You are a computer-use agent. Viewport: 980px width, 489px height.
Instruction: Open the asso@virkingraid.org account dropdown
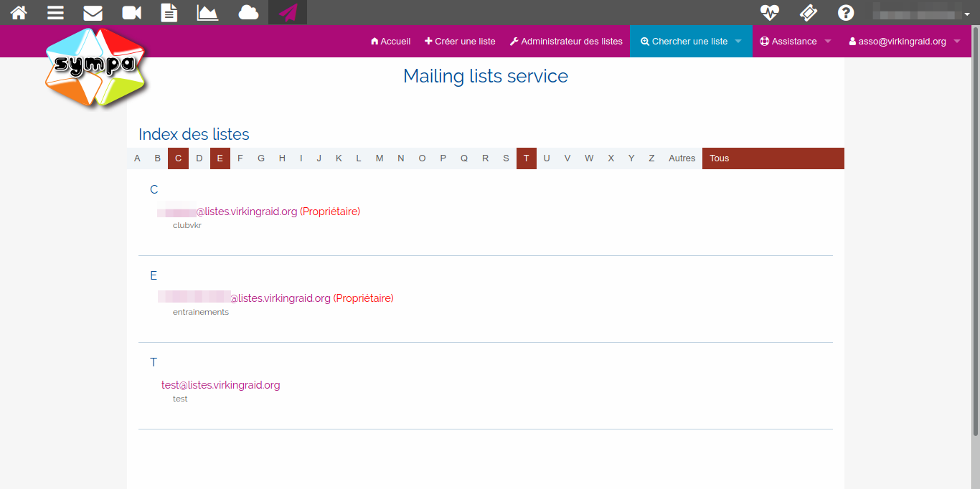904,42
